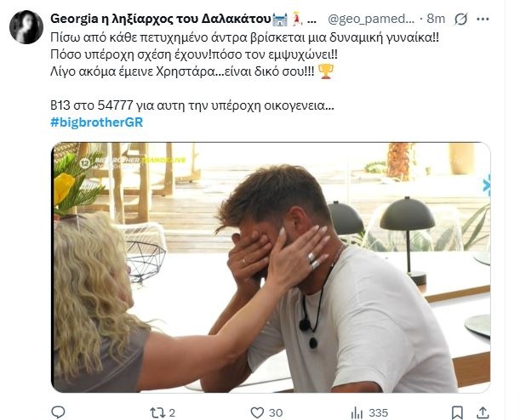This screenshot has width=520, height=420.
Task: Click the view count 335
Action: click(x=379, y=412)
